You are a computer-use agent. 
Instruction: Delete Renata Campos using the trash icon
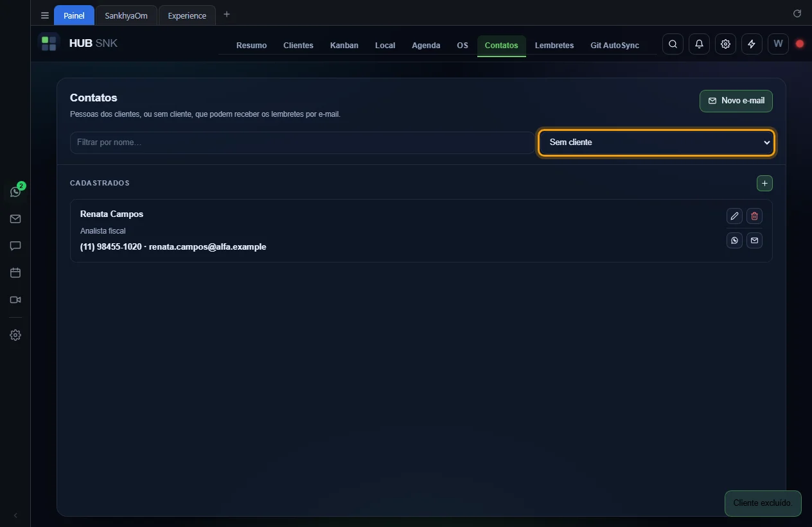(754, 216)
